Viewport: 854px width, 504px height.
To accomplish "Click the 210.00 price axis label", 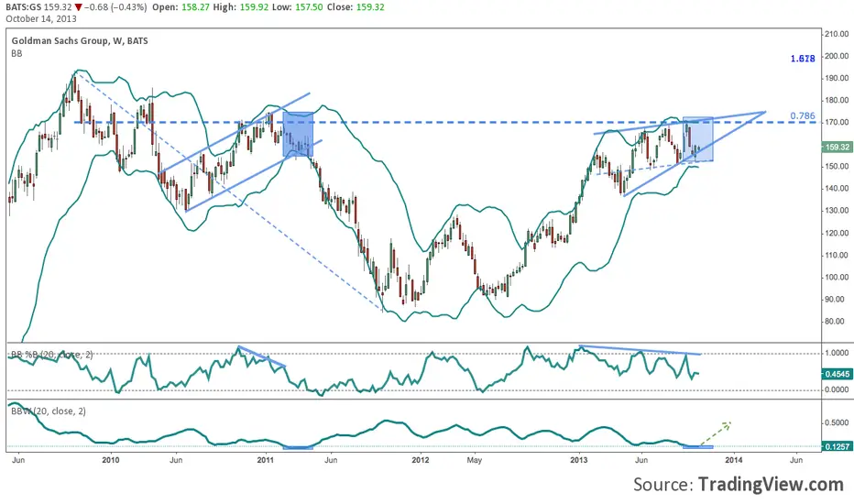I will coord(837,34).
